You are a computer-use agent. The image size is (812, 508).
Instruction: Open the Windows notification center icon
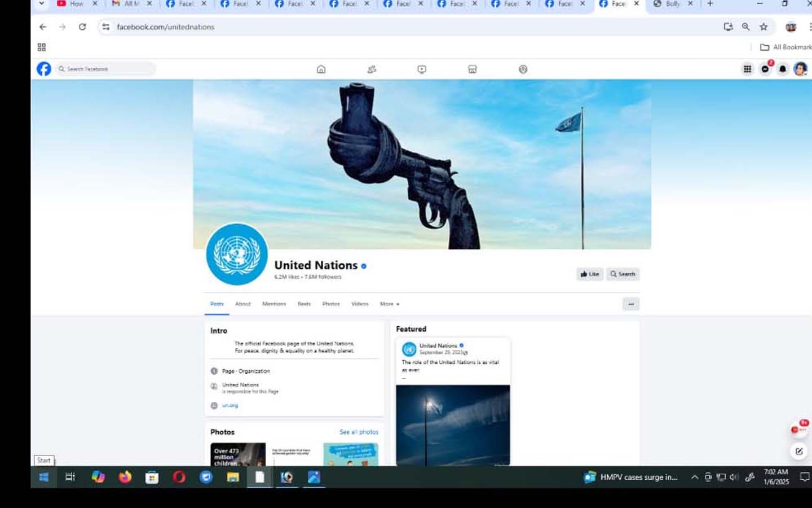point(805,477)
